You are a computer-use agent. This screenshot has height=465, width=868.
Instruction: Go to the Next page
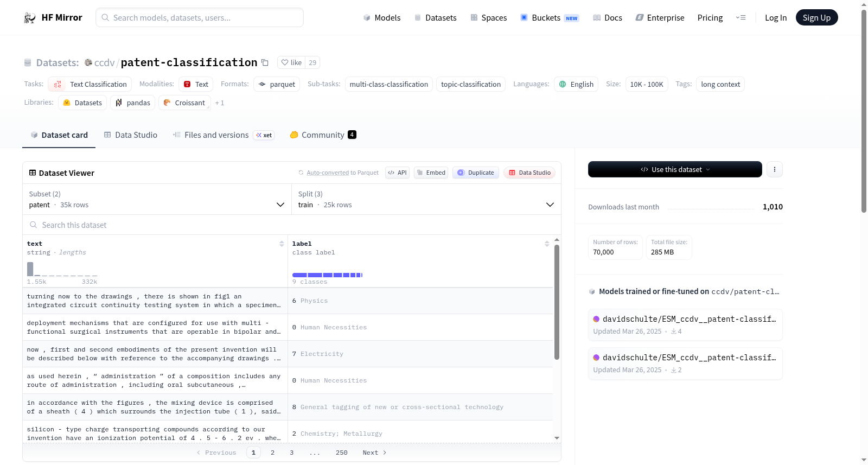point(374,453)
